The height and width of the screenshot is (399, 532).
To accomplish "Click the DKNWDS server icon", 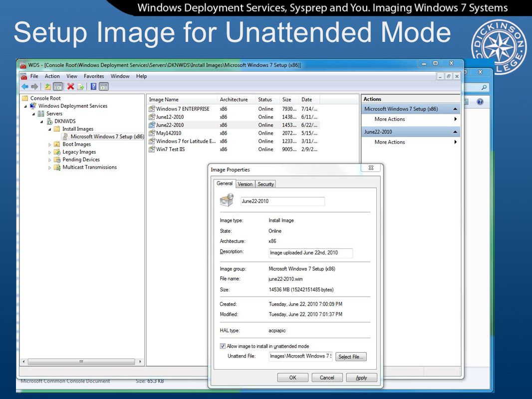I will [x=49, y=121].
